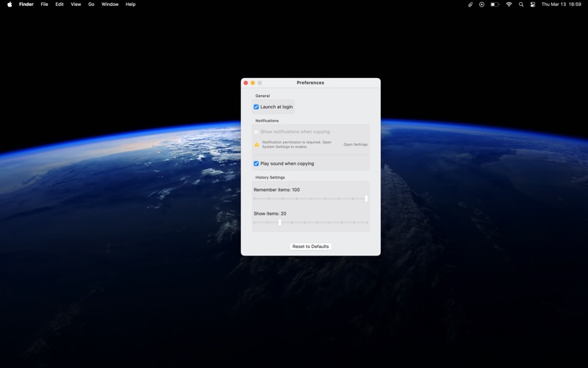588x368 pixels.
Task: Open Control Center icon
Action: coord(532,4)
